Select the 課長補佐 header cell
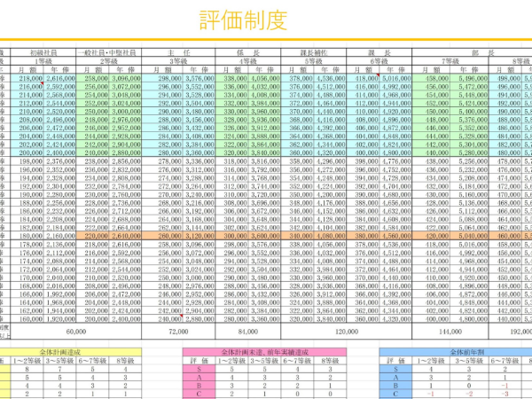 pyautogui.click(x=314, y=52)
